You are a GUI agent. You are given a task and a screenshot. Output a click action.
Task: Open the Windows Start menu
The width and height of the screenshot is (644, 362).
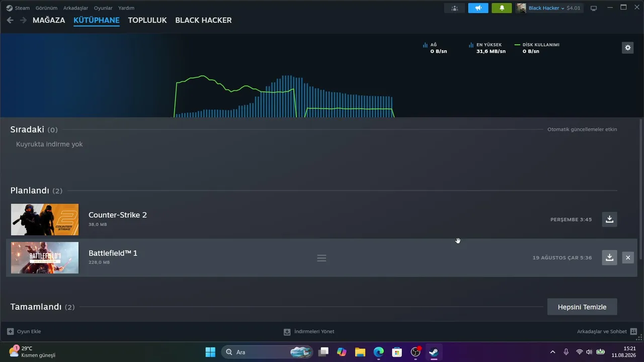click(210, 352)
